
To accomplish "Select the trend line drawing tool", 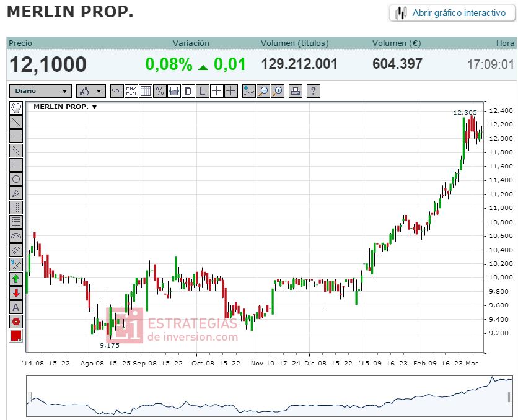I will coord(16,122).
